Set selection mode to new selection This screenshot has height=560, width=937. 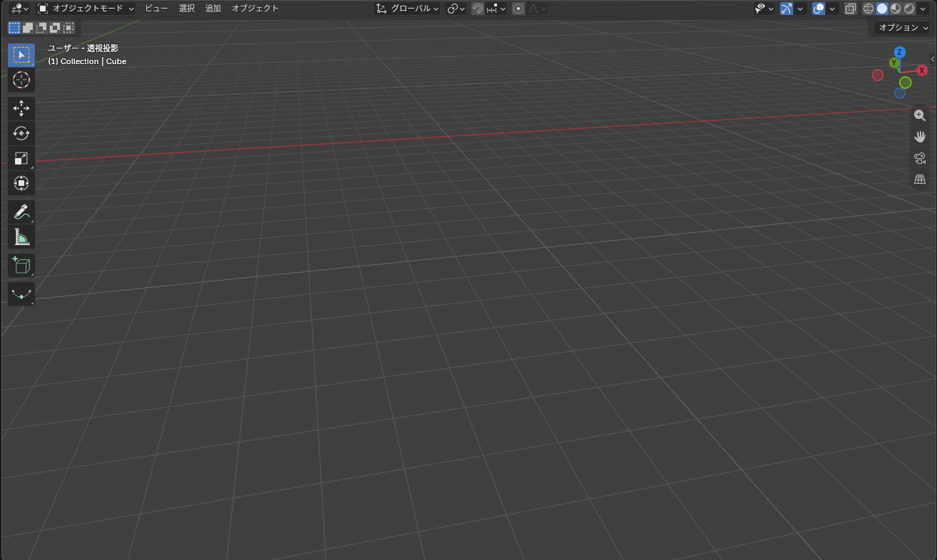pyautogui.click(x=14, y=28)
